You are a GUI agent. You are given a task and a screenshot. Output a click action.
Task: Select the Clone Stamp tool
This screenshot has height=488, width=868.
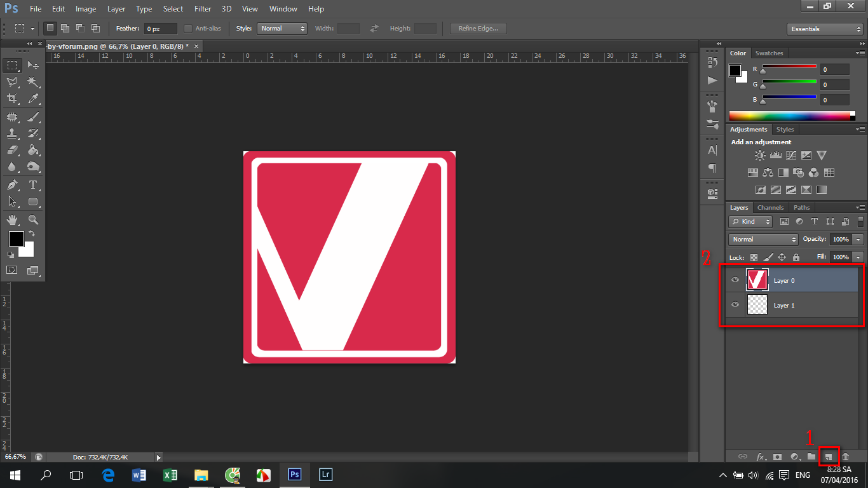click(x=12, y=133)
